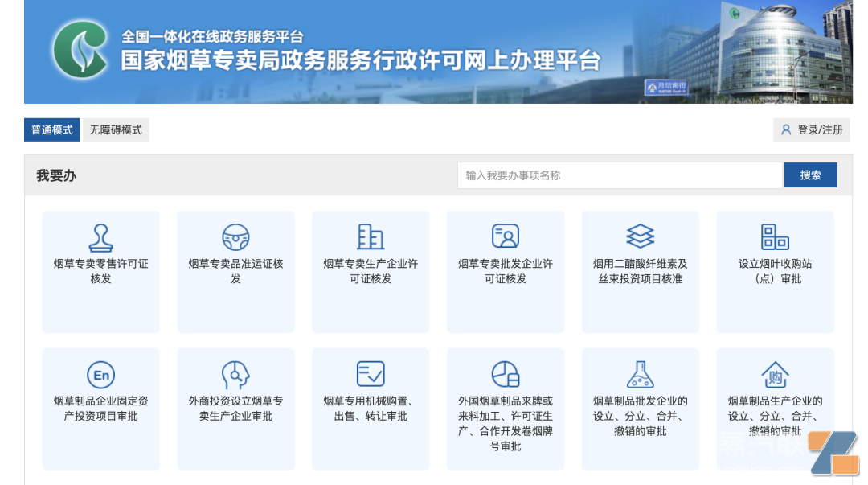Click the 烟草专卖品准运证核发 steering wheel icon

(235, 237)
